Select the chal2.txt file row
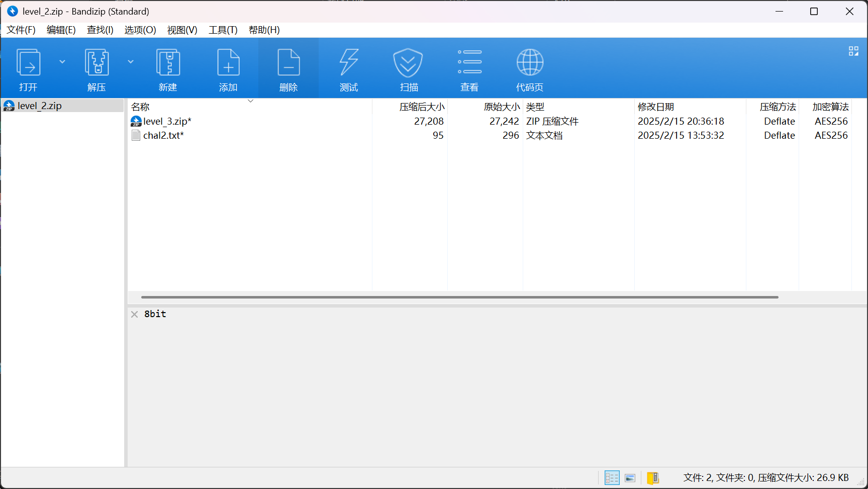Viewport: 868px width, 489px height. pos(490,135)
